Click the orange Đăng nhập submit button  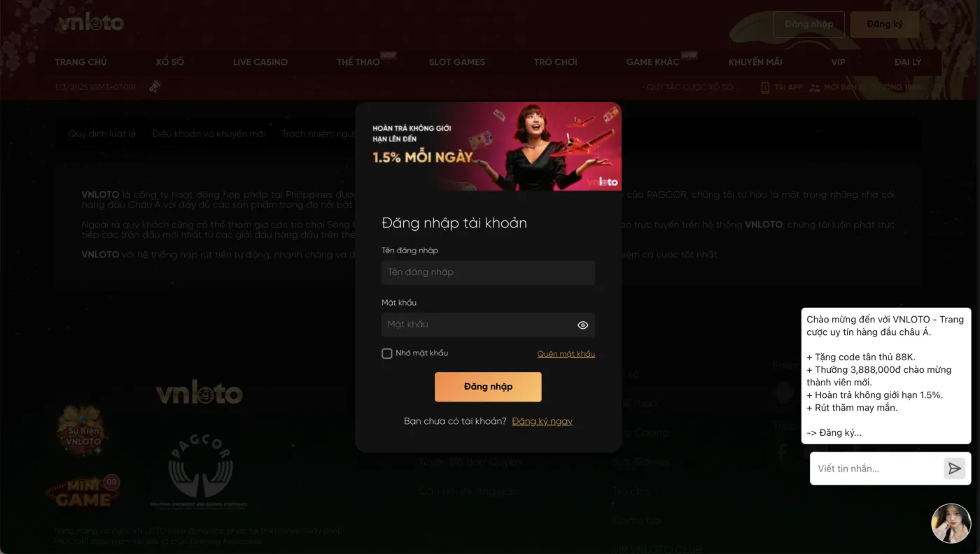click(x=488, y=387)
